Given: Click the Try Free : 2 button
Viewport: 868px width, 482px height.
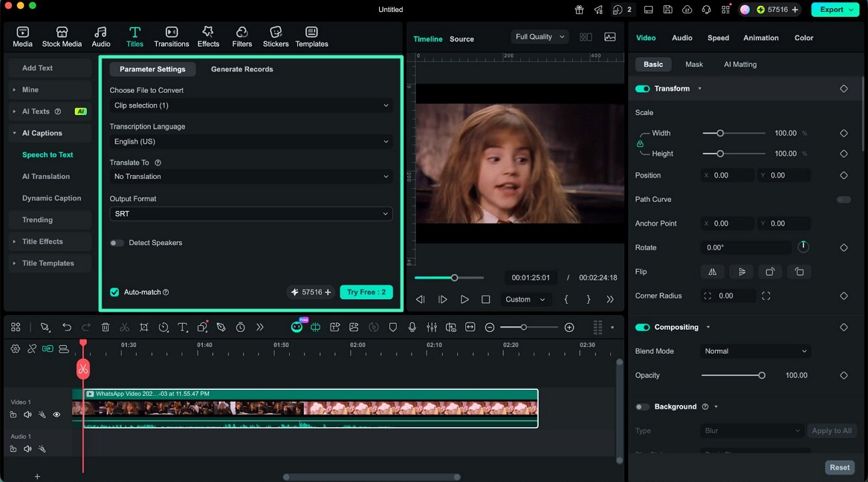Looking at the screenshot, I should click(367, 292).
